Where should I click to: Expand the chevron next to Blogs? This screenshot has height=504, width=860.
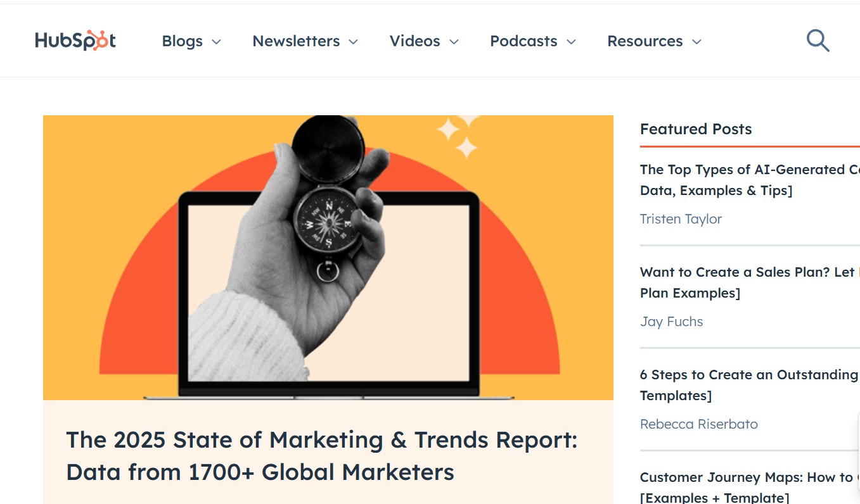(x=216, y=42)
